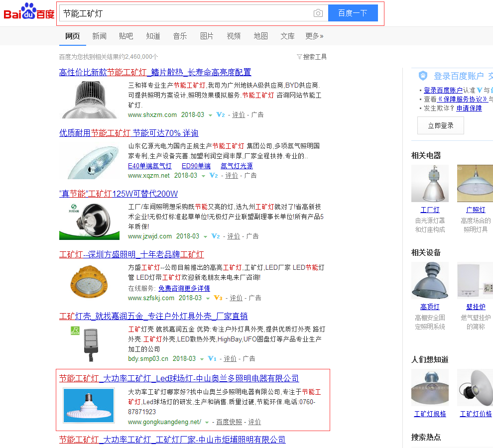Click the shield icon beside account login
Screen dimensions: 493x448
[x=423, y=76]
